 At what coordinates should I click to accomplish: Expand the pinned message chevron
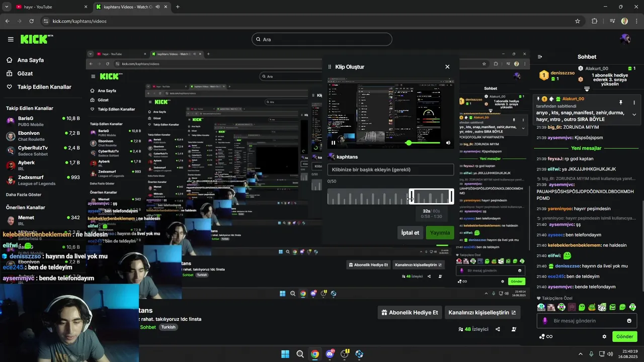coord(634,115)
